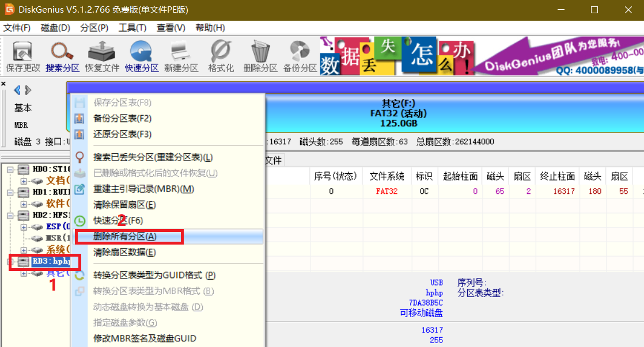Collapse the HD0 disk tree node
644x347 pixels.
(10, 169)
